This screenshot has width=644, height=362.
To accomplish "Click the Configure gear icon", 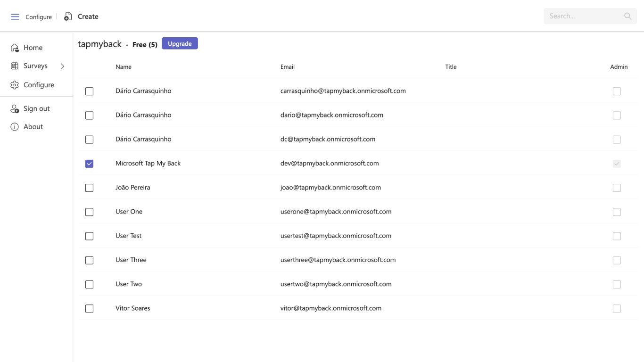I will coord(15,85).
